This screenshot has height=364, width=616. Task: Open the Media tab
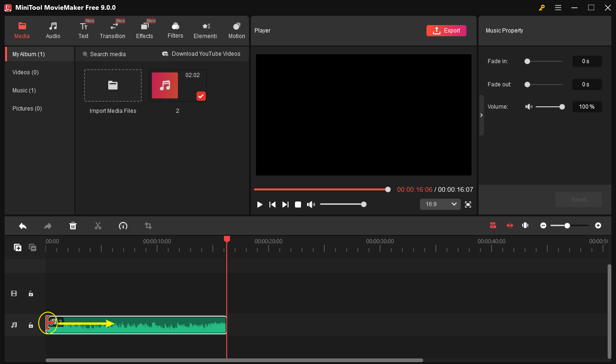click(22, 30)
